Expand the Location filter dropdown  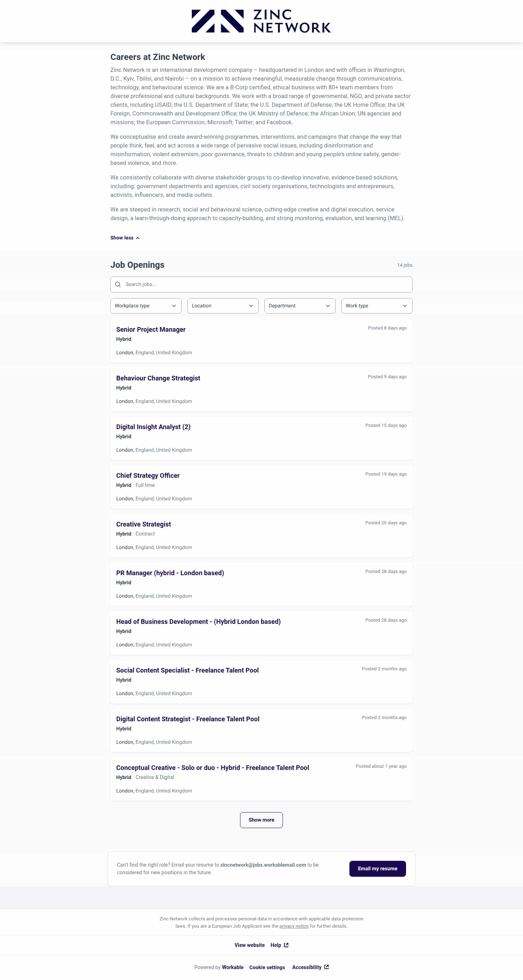223,306
